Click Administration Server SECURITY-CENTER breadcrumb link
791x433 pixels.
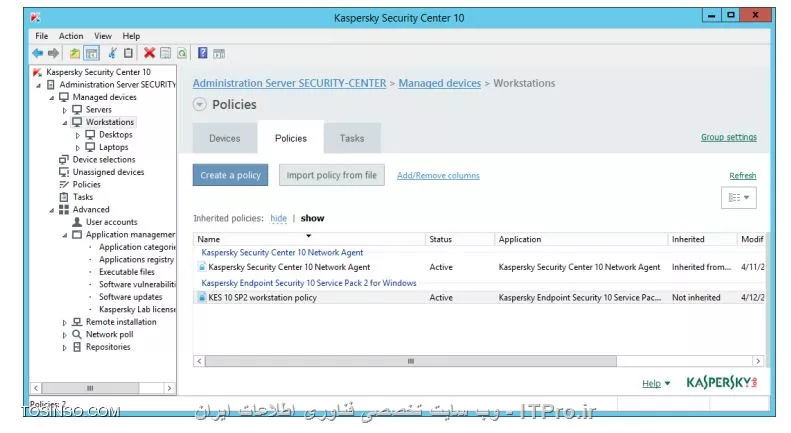click(x=289, y=83)
